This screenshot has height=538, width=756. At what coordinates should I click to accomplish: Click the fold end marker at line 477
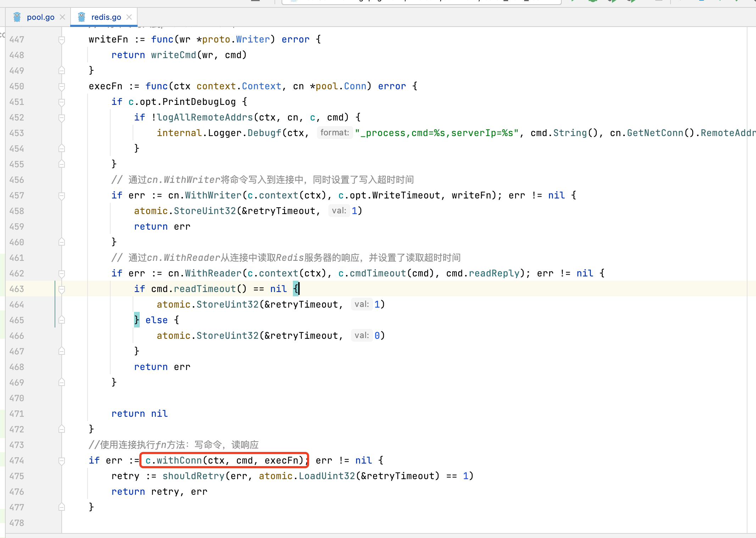click(x=62, y=507)
